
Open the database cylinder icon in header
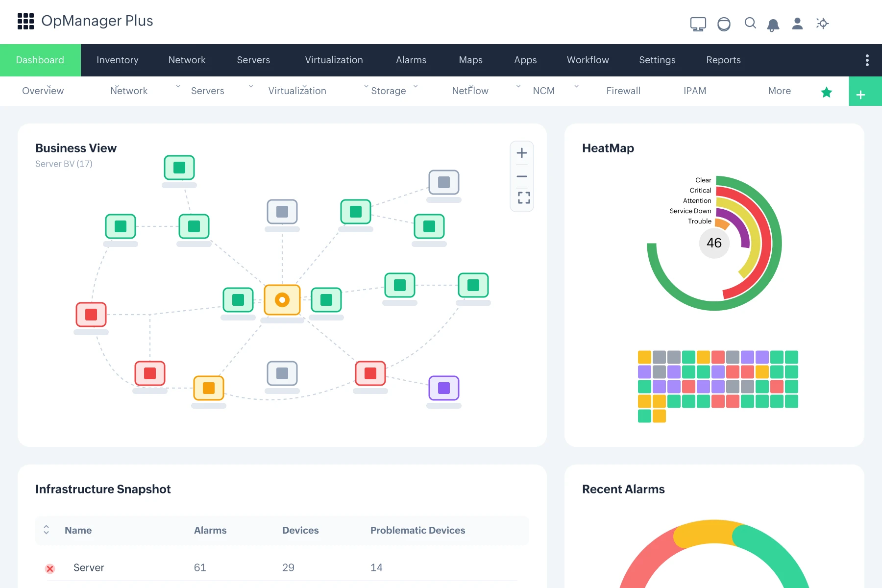coord(724,24)
